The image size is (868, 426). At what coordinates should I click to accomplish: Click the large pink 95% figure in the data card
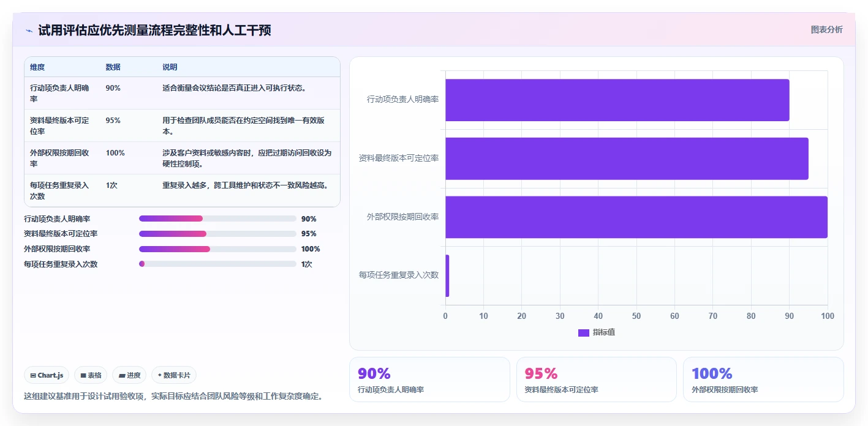point(542,373)
